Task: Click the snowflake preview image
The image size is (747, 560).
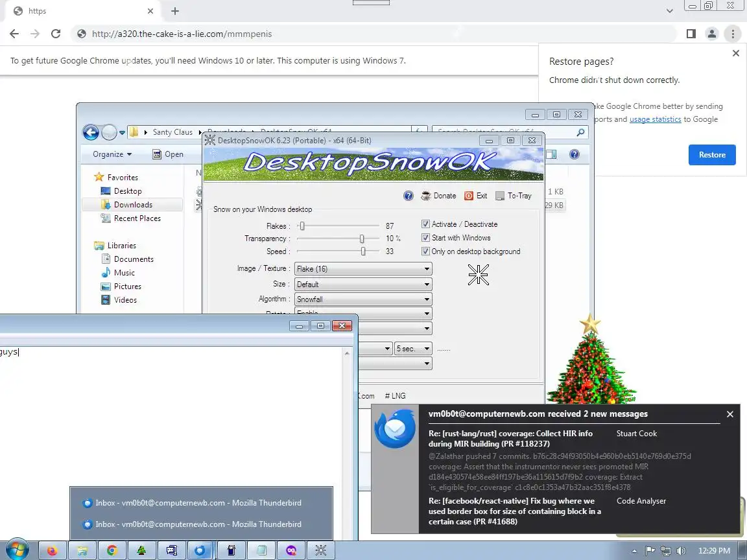Action: pos(479,275)
